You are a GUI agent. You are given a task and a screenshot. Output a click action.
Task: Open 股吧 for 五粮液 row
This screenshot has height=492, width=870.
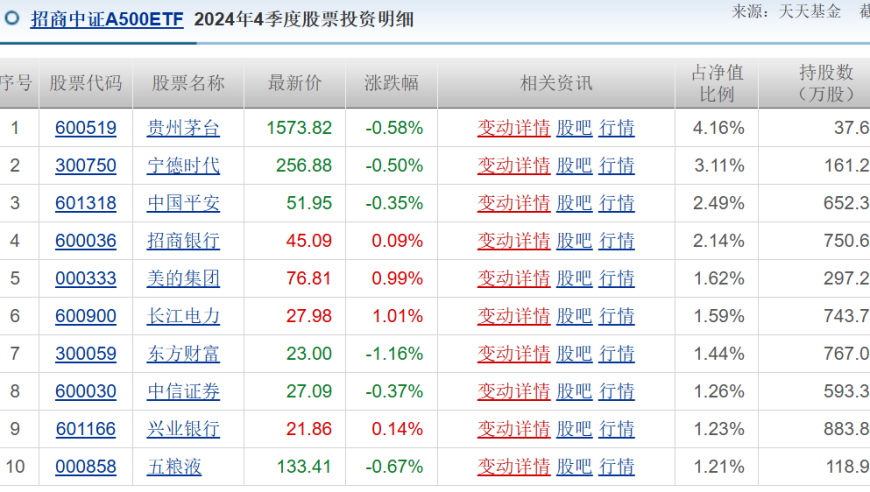point(574,467)
